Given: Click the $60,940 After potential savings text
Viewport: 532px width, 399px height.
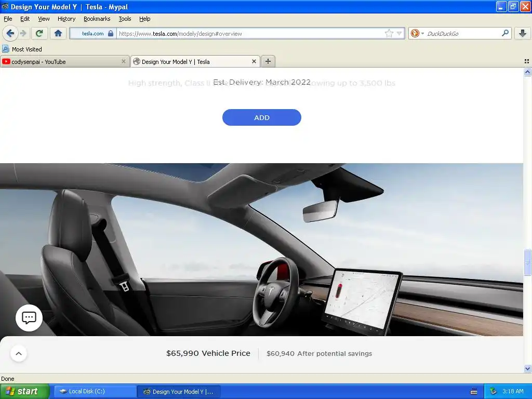Looking at the screenshot, I should coord(320,353).
